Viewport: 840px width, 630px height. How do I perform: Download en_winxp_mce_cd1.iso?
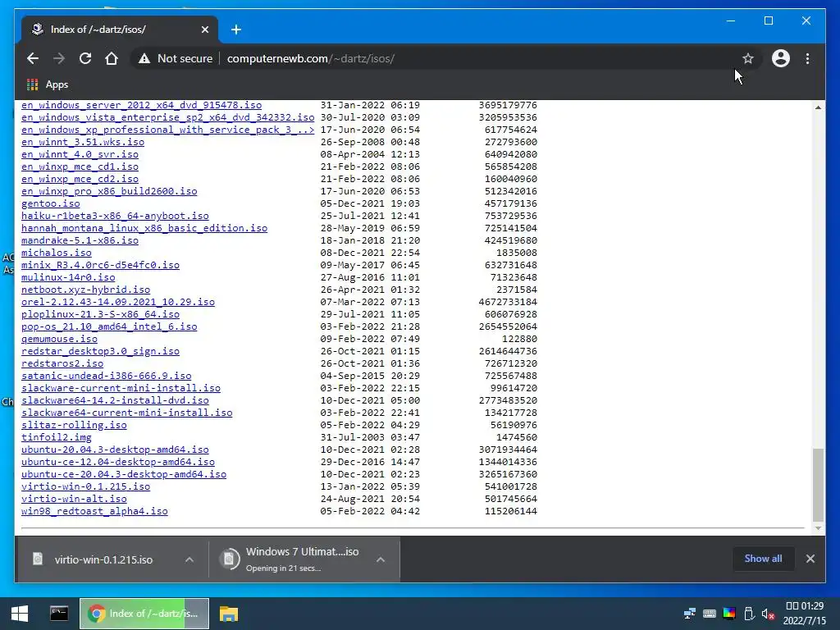point(80,167)
